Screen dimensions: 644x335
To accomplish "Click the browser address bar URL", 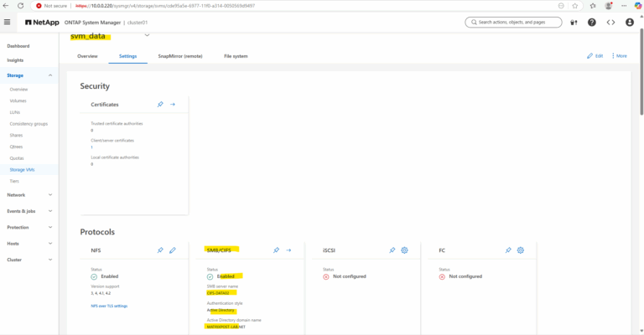I will (x=165, y=6).
